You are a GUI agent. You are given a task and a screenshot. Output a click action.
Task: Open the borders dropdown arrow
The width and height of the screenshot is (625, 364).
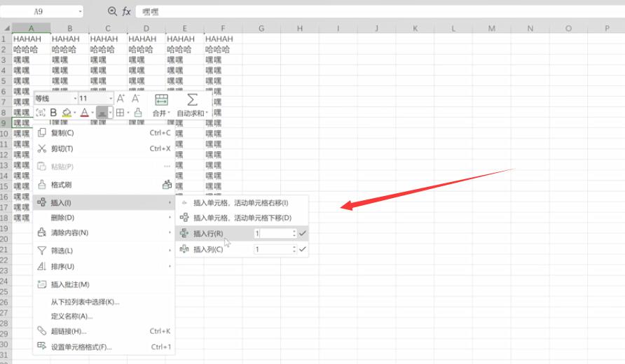point(128,113)
